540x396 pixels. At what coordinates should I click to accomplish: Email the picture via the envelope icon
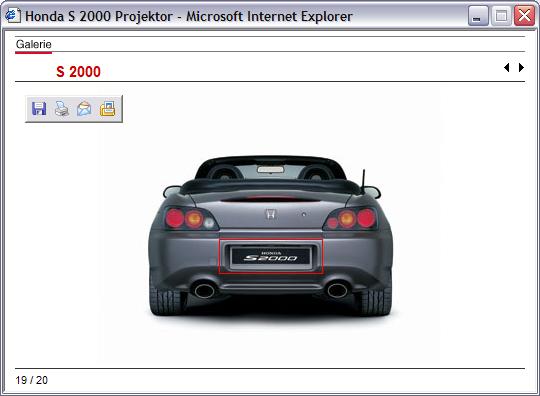point(84,109)
